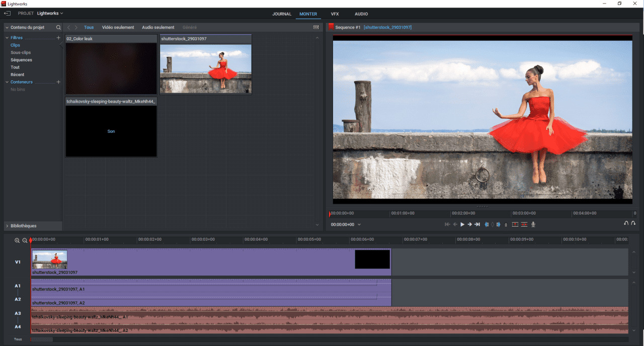Image resolution: width=644 pixels, height=346 pixels.
Task: Play the sequence in the viewer
Action: [462, 225]
